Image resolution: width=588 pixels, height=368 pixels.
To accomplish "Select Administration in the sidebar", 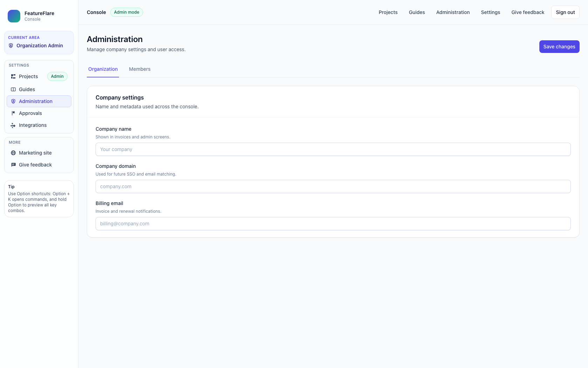I will (x=39, y=101).
